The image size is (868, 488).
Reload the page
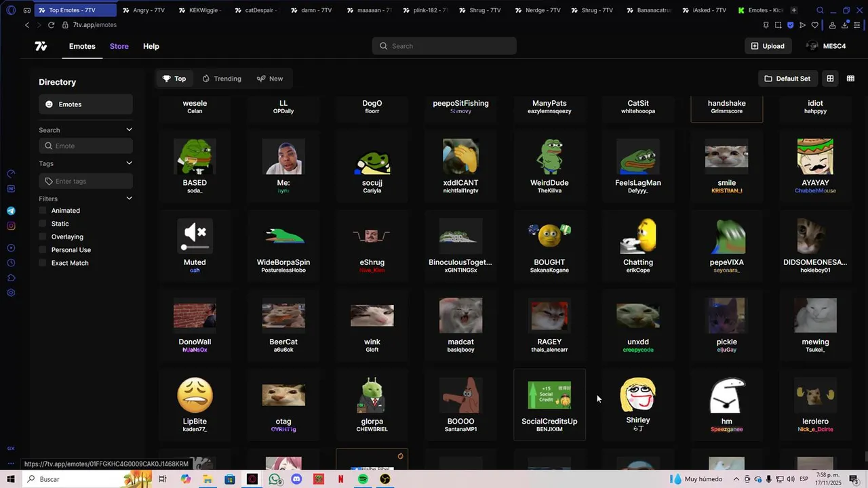coord(51,25)
